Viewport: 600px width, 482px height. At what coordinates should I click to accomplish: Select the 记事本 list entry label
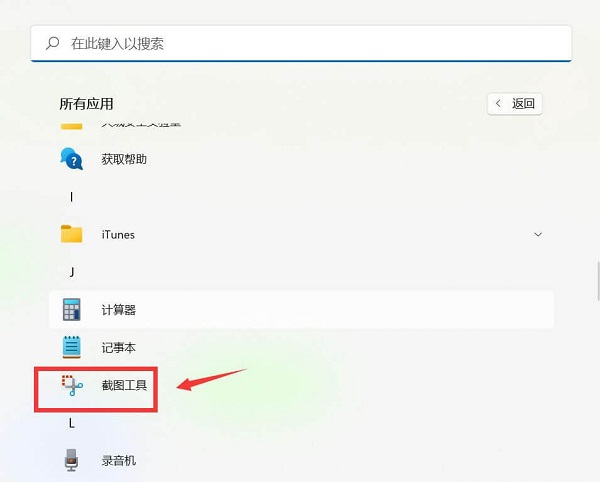tap(119, 347)
